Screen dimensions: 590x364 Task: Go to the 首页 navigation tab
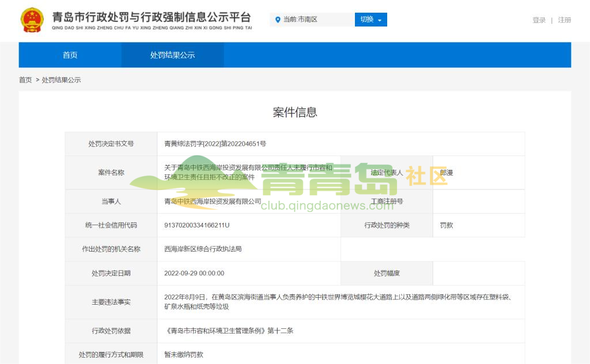(70, 55)
